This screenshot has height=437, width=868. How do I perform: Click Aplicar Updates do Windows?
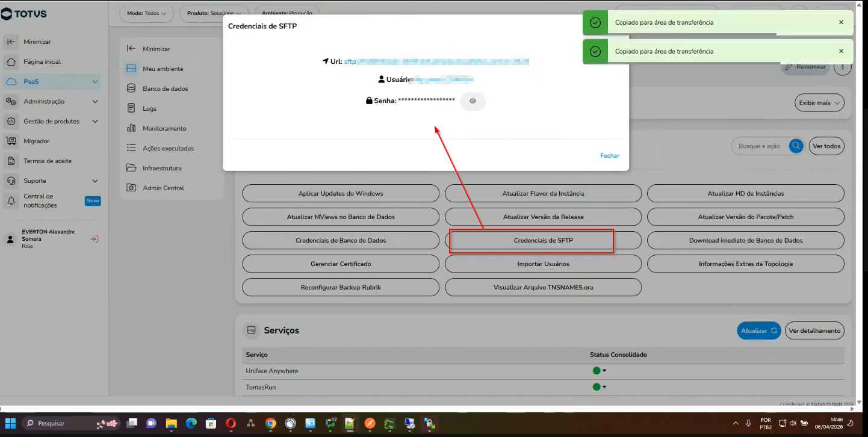click(341, 193)
